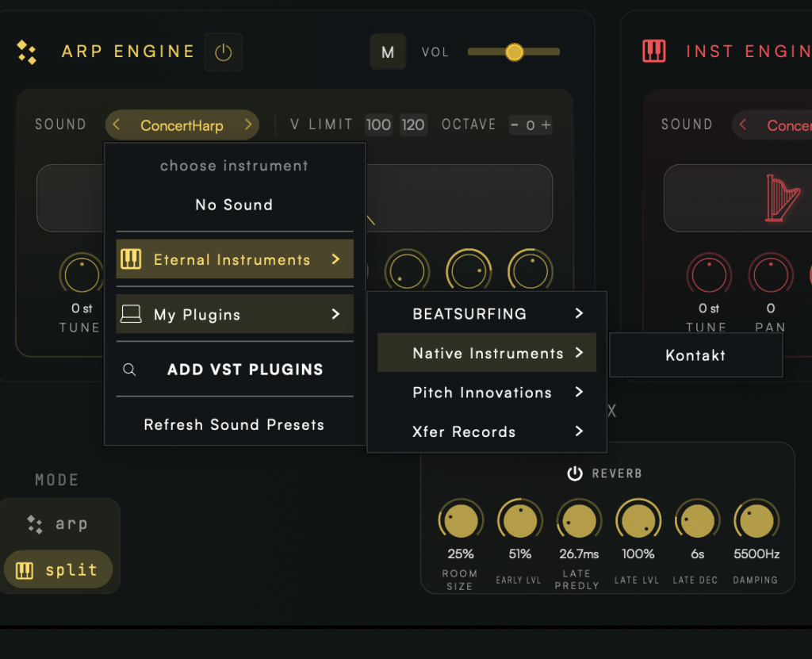Screen dimensions: 812x659
Task: Click the 26.7ms predelay value
Action: click(579, 554)
